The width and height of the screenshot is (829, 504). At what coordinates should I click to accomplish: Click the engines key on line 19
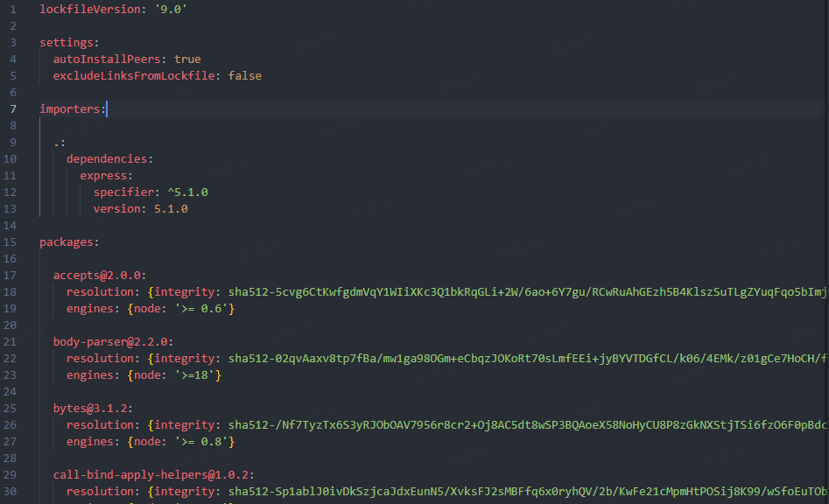90,309
